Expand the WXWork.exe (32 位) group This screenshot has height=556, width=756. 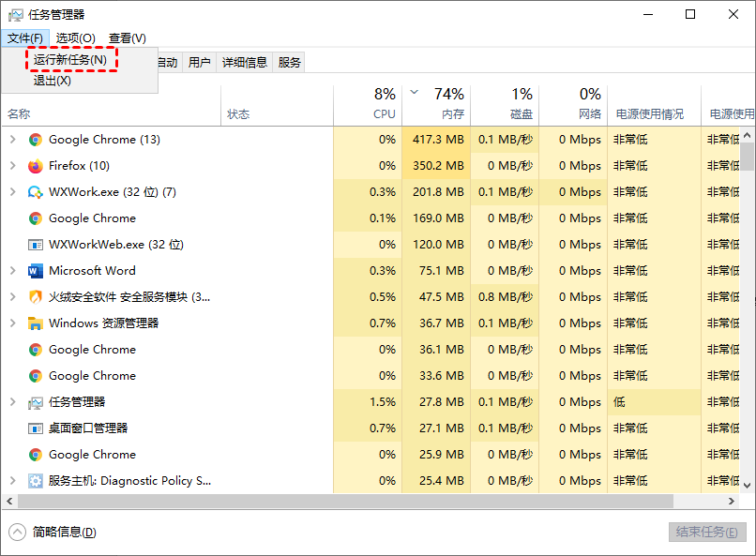click(x=13, y=192)
